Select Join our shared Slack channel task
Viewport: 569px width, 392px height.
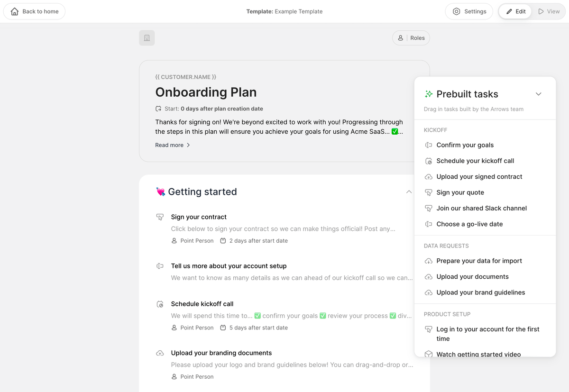click(x=481, y=208)
